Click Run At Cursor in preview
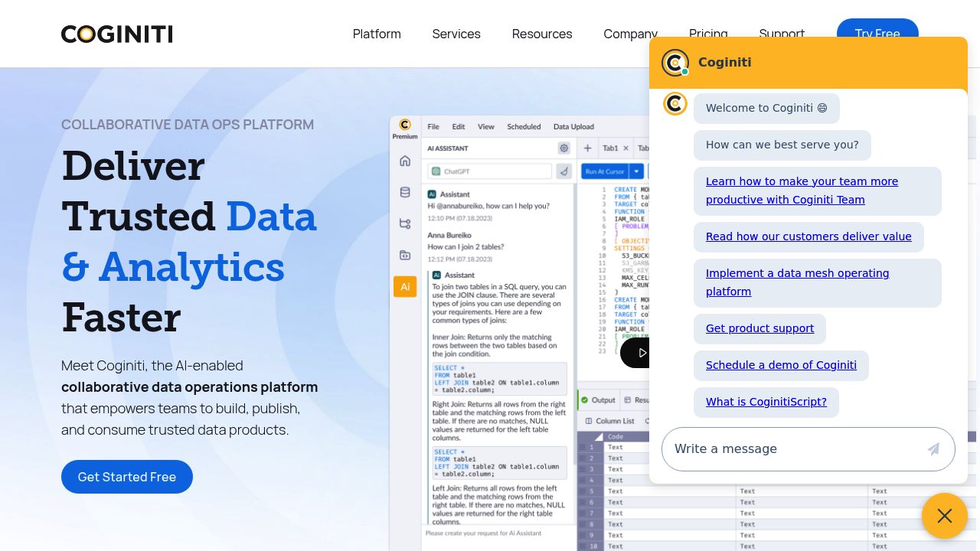The width and height of the screenshot is (980, 551). point(605,171)
